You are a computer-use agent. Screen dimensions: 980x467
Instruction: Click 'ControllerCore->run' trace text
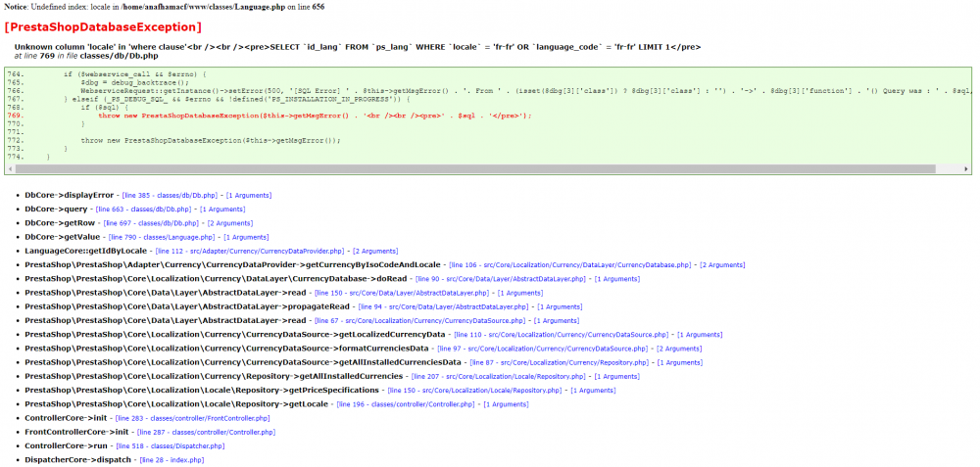(x=67, y=445)
